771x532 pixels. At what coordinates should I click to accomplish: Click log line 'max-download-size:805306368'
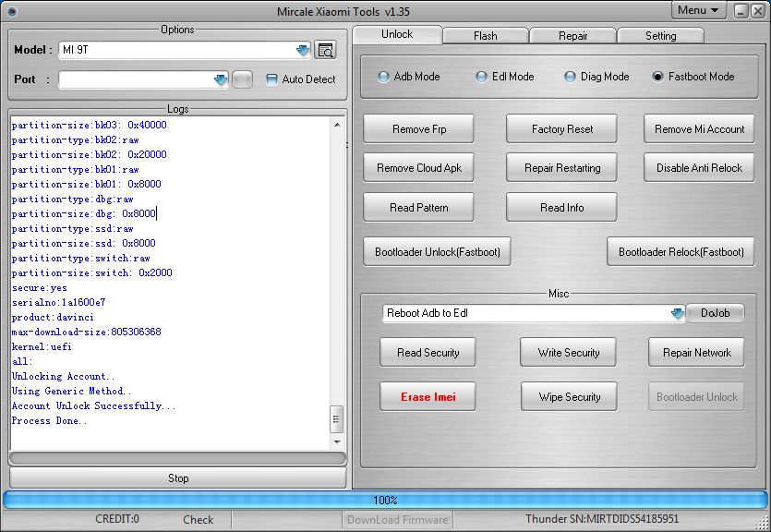(x=87, y=332)
